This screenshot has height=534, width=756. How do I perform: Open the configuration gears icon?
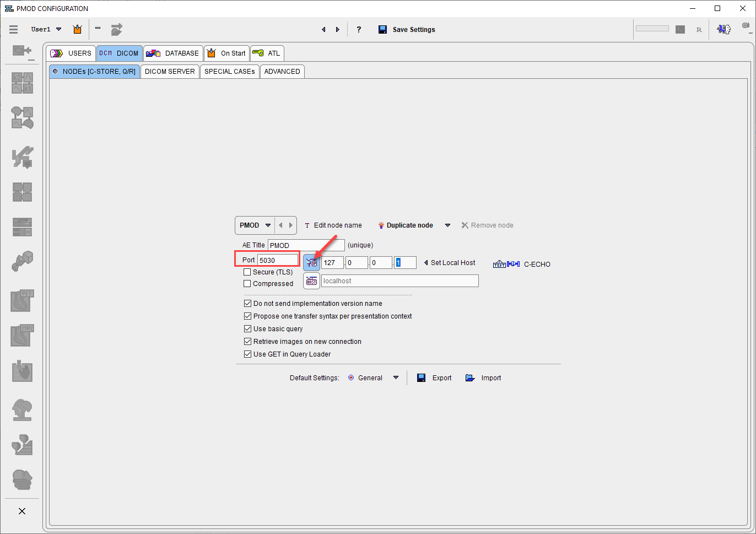723,29
